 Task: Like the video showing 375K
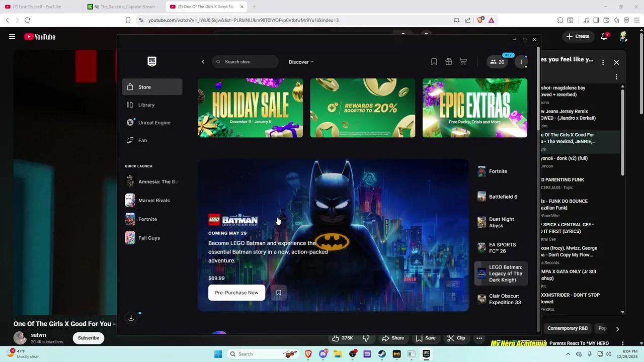point(343,338)
